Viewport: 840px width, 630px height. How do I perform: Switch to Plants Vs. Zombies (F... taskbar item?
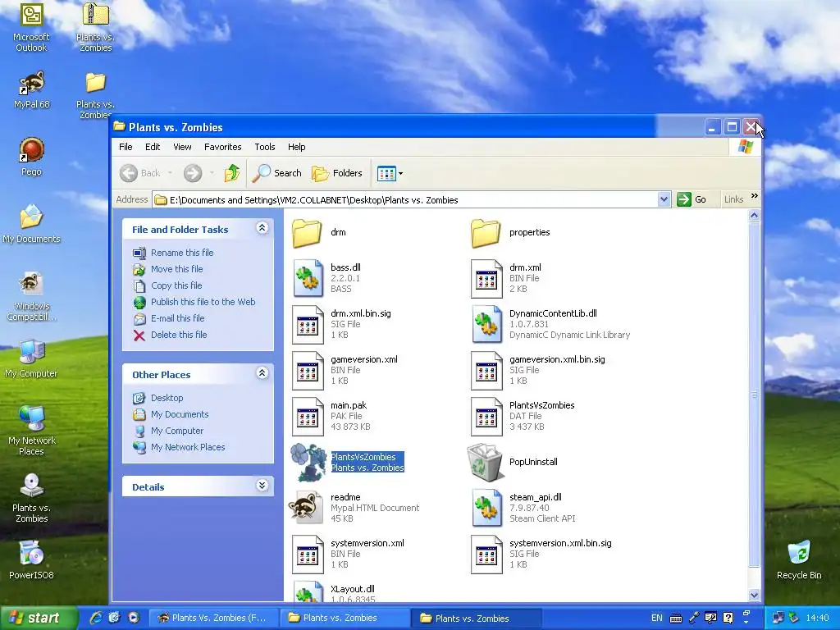(214, 618)
